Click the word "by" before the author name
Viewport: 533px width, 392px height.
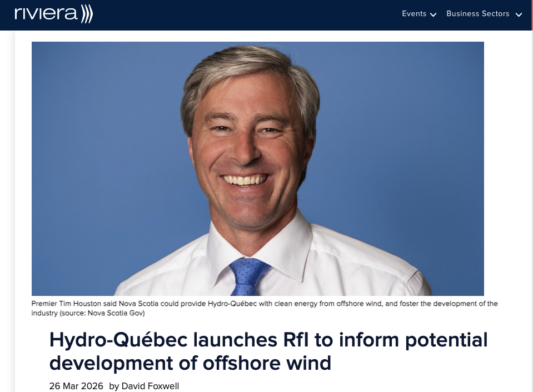pyautogui.click(x=114, y=386)
